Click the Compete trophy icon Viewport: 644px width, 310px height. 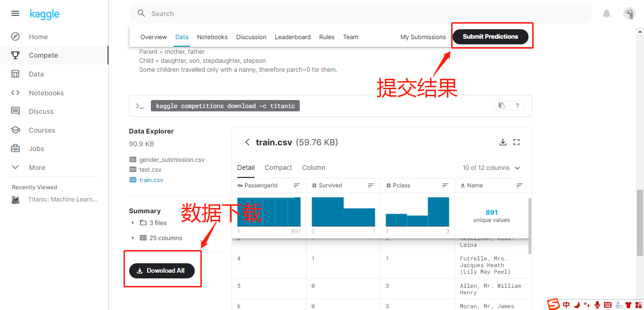(16, 55)
